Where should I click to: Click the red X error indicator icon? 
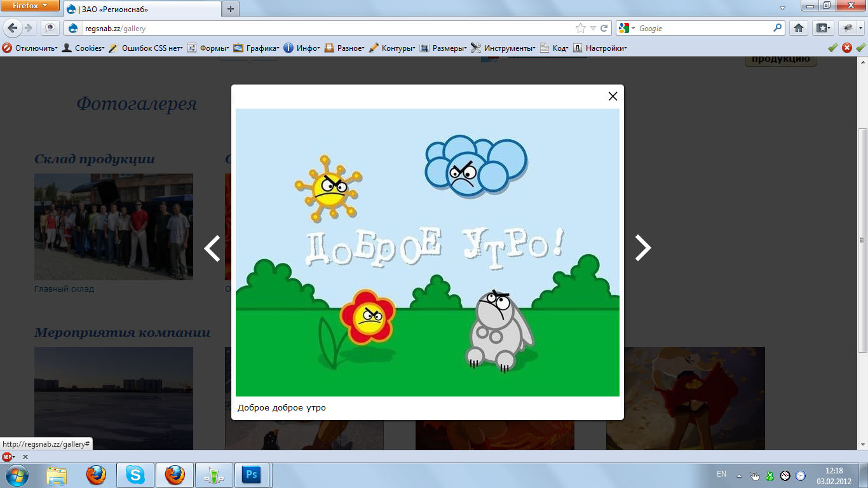tap(847, 48)
